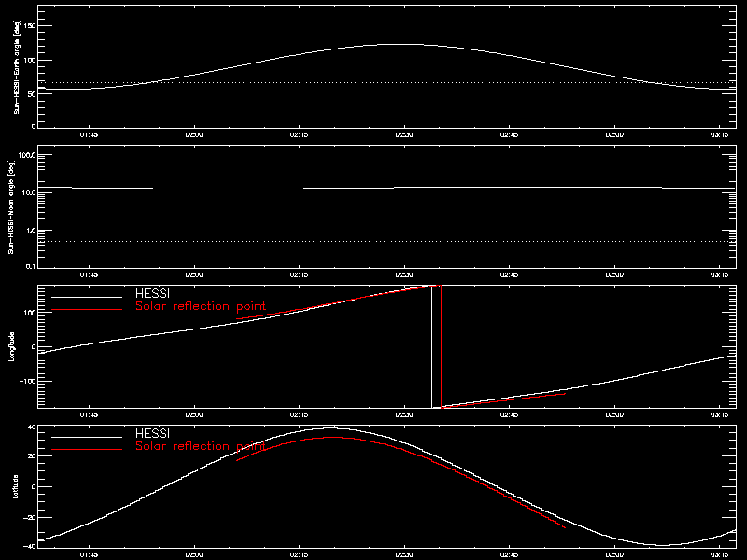Click '01:45' time label under Latitude plot
747x560 pixels.
pos(89,554)
